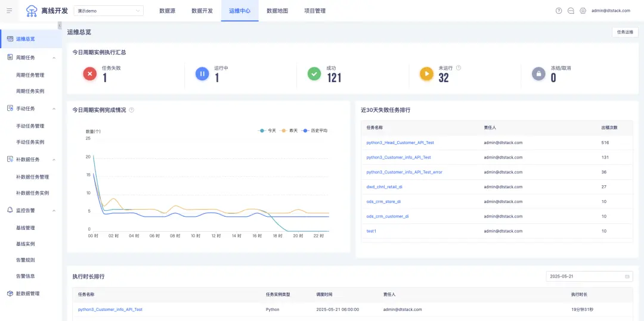The width and height of the screenshot is (644, 321).
Task: Open 周期任务实例 in the sidebar
Action: [x=31, y=91]
